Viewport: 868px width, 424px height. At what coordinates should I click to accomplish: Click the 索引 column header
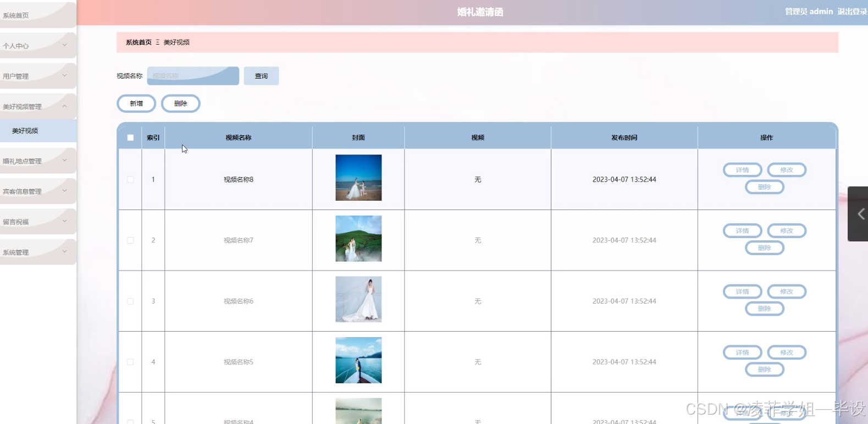[153, 137]
